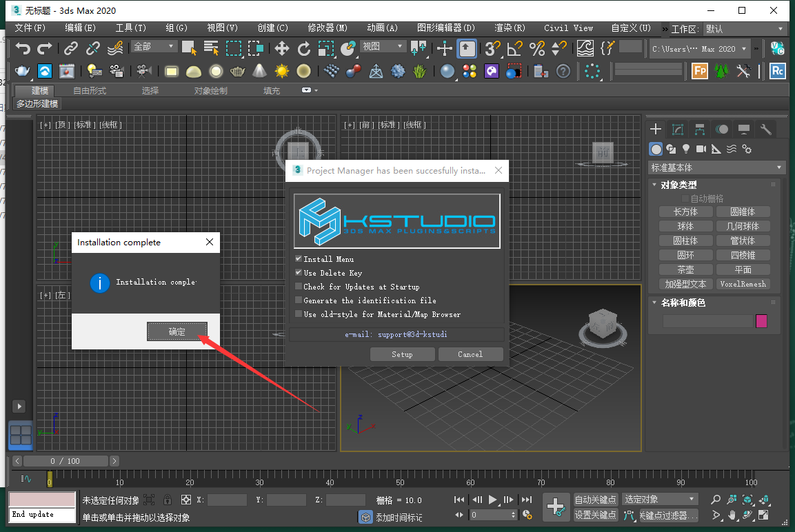Click the Redo arrow icon
795x532 pixels.
(x=45, y=49)
